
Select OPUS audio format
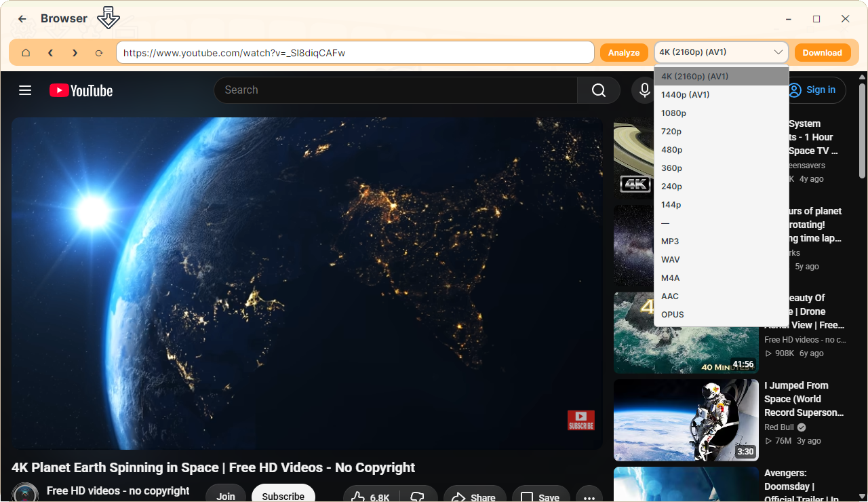[722, 314]
